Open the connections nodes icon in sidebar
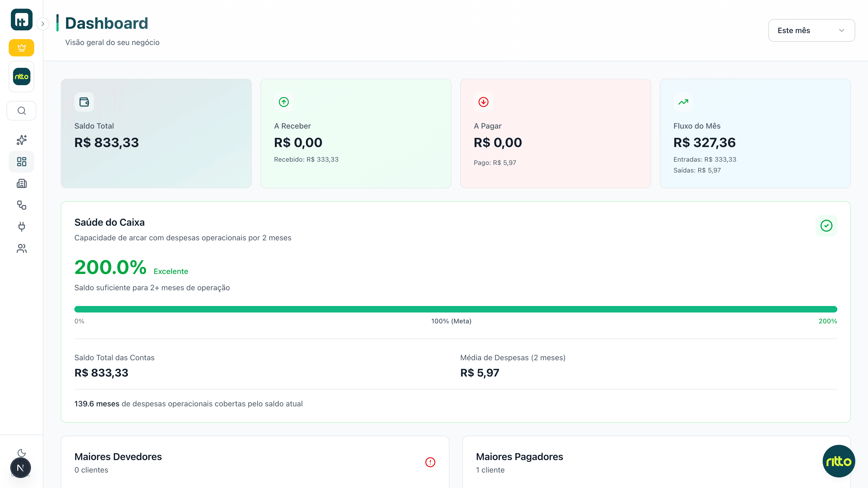Image resolution: width=868 pixels, height=488 pixels. point(21,205)
